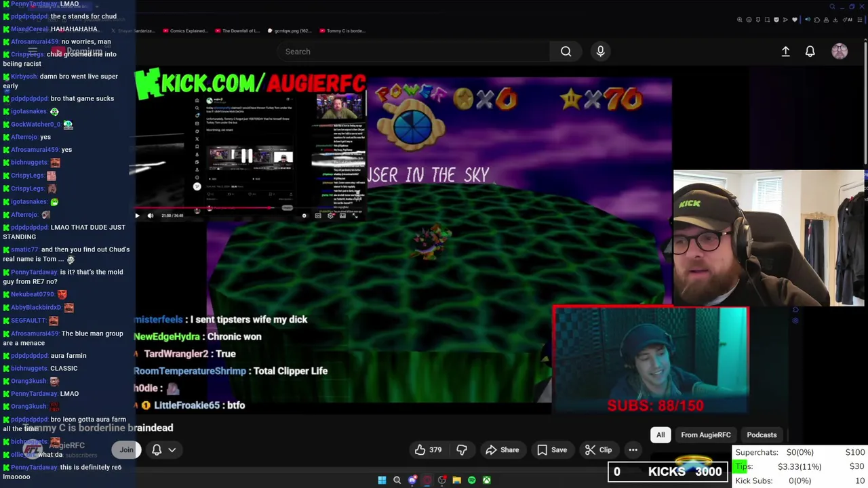Switch to the gcmtqw.png tab
This screenshot has height=488, width=868.
(x=290, y=30)
